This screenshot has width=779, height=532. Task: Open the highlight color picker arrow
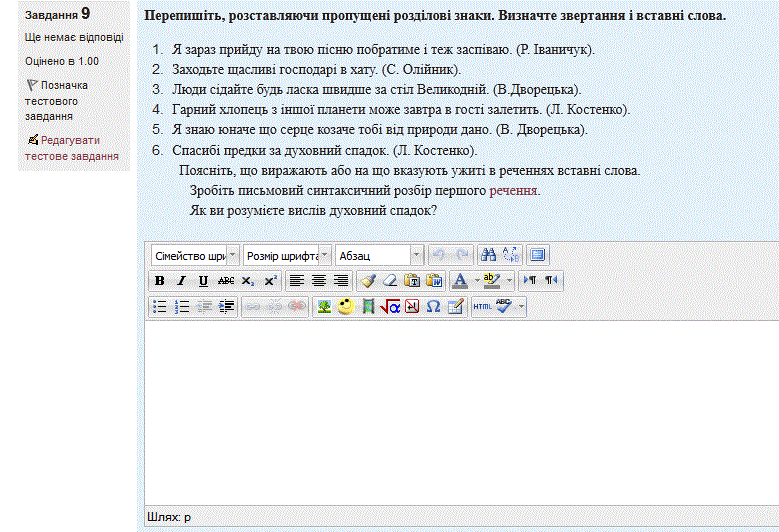click(509, 281)
